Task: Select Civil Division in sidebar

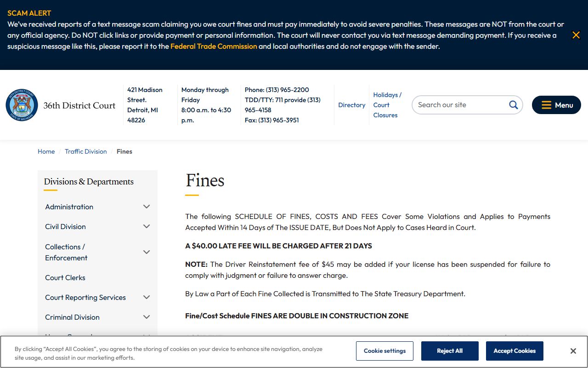Action: click(65, 226)
